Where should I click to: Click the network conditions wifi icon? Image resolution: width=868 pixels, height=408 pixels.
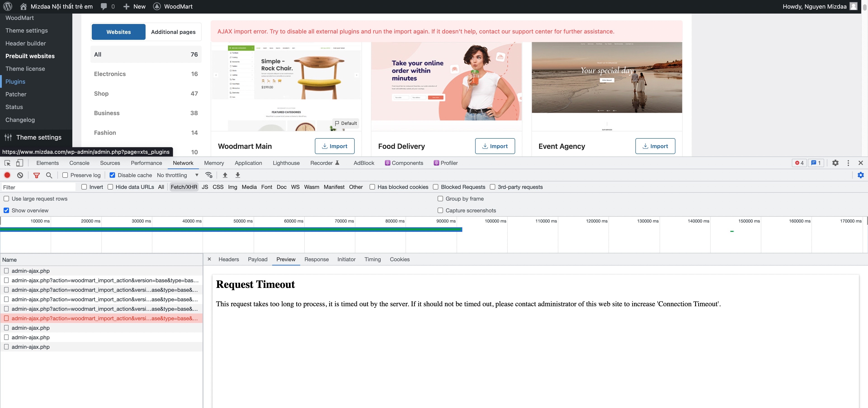pos(209,175)
